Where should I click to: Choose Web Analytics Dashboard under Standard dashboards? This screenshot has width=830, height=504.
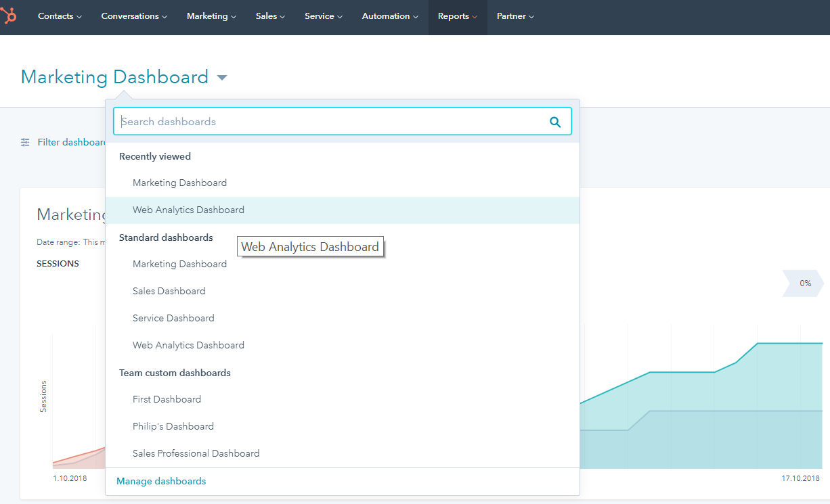[343, 346]
